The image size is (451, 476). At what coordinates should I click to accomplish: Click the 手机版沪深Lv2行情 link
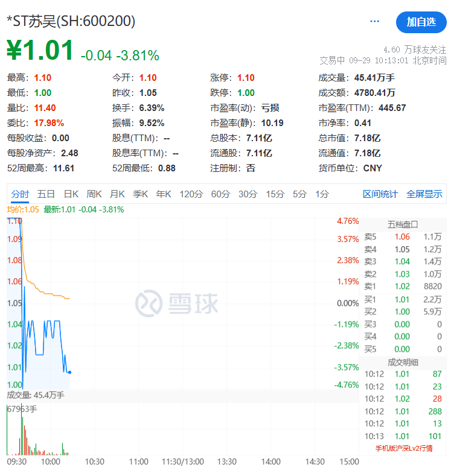403,448
